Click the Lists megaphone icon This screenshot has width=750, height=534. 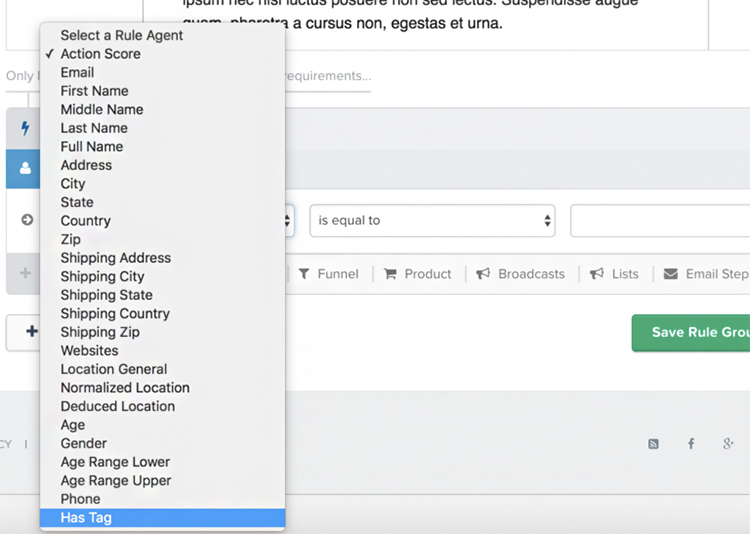596,274
